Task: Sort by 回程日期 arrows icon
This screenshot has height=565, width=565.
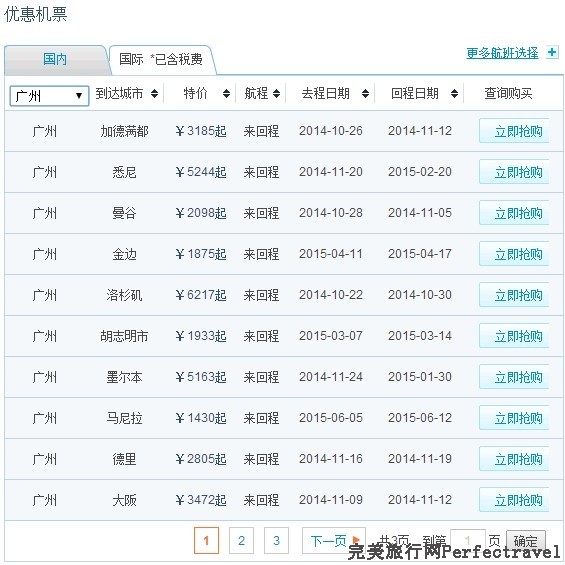Action: (454, 94)
